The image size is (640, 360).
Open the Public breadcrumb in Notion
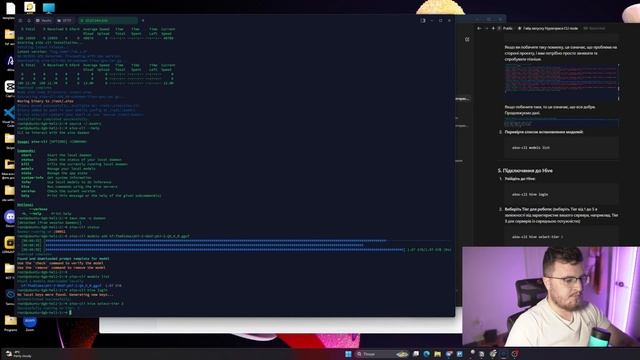pyautogui.click(x=505, y=28)
